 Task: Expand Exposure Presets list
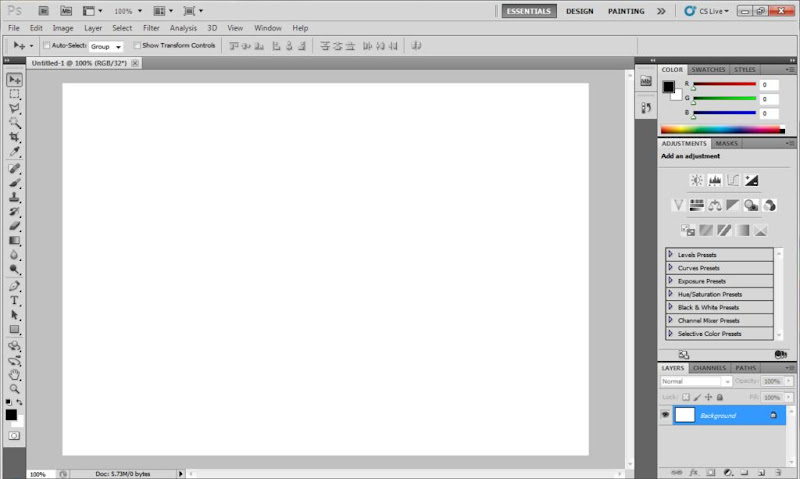coord(670,281)
